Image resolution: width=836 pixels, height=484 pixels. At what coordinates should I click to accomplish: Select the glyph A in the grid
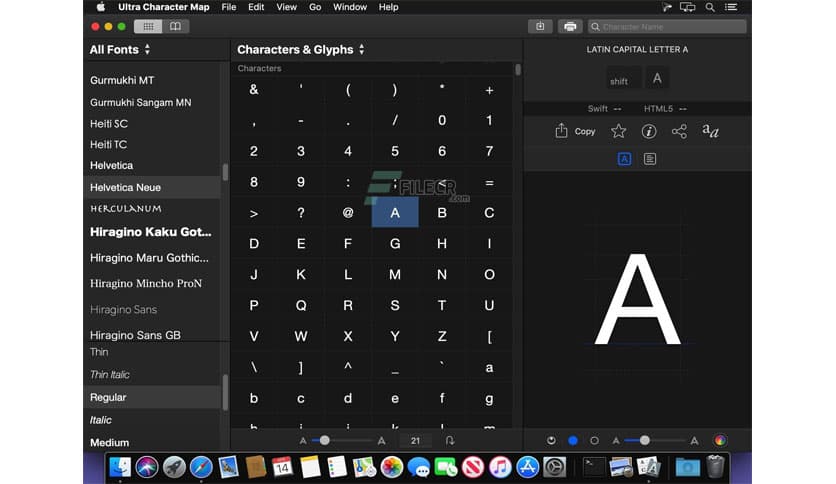tap(395, 213)
